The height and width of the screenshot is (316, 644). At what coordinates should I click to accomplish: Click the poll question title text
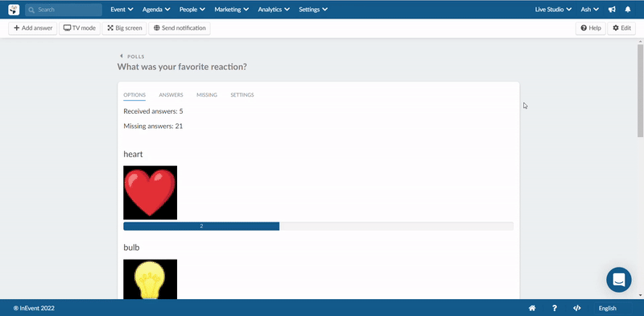coord(182,67)
